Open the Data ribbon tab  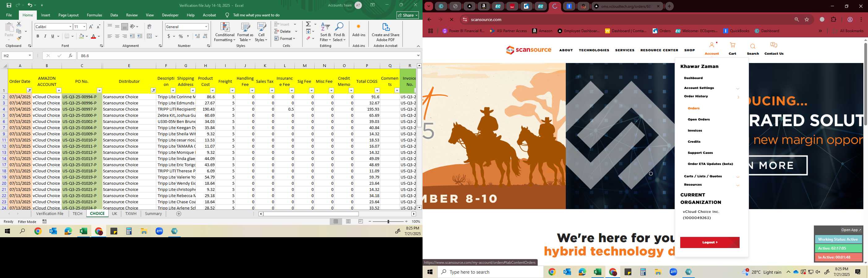coord(114,15)
